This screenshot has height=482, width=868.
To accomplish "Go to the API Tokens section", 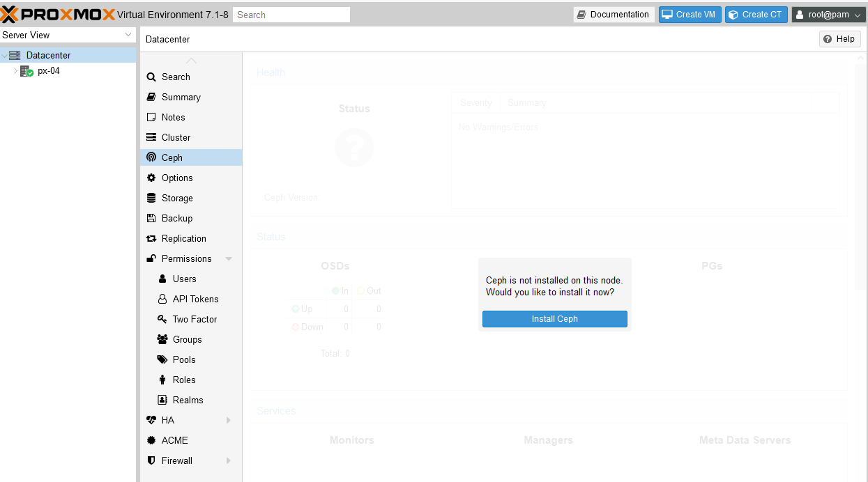I will click(195, 299).
